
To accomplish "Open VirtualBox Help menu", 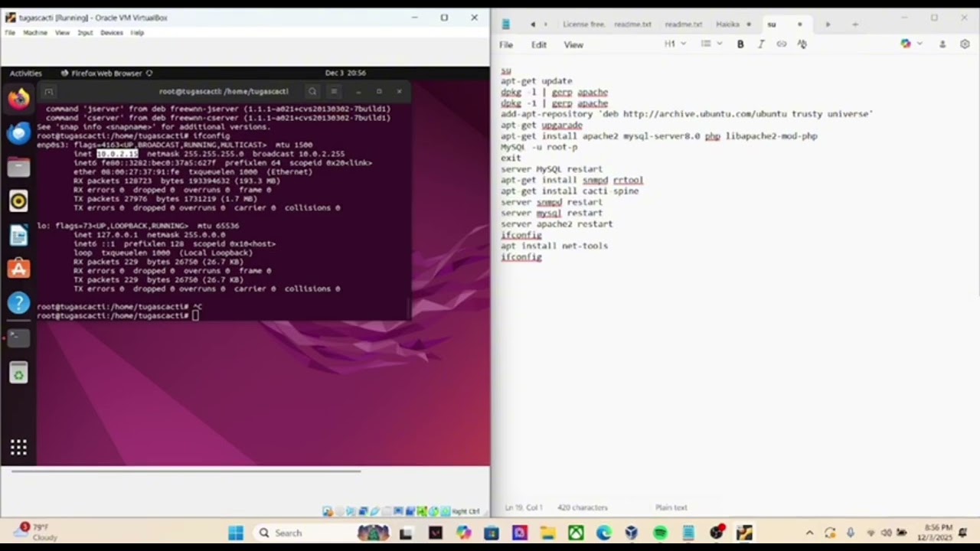I will click(x=137, y=33).
